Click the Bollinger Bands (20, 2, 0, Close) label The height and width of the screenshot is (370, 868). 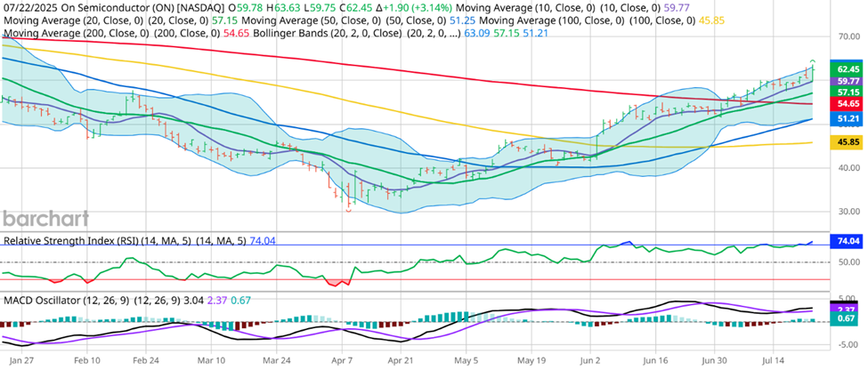[x=327, y=34]
